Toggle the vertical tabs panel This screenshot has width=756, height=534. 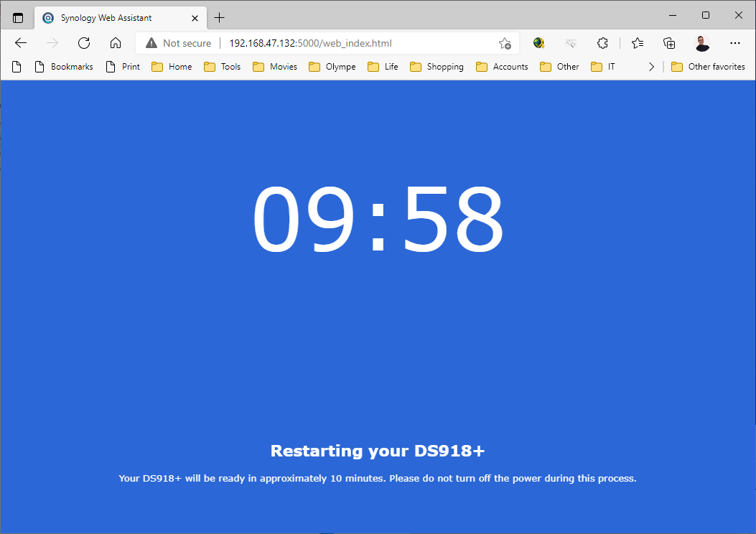pyautogui.click(x=18, y=19)
